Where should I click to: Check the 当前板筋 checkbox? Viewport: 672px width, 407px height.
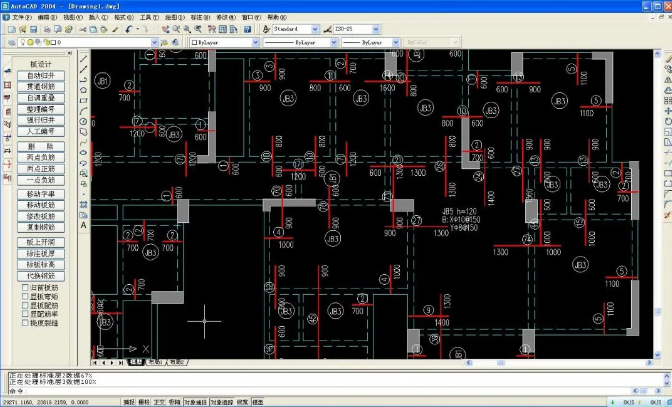[x=25, y=287]
